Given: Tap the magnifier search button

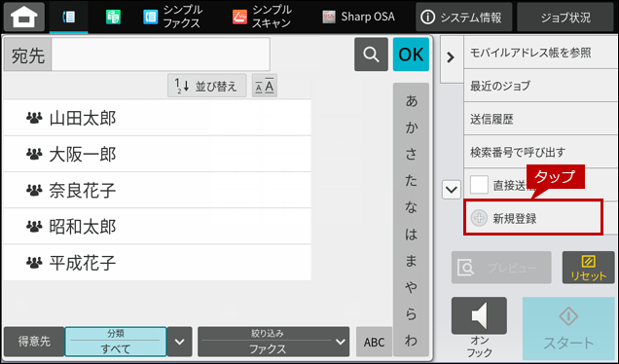Looking at the screenshot, I should pos(371,55).
